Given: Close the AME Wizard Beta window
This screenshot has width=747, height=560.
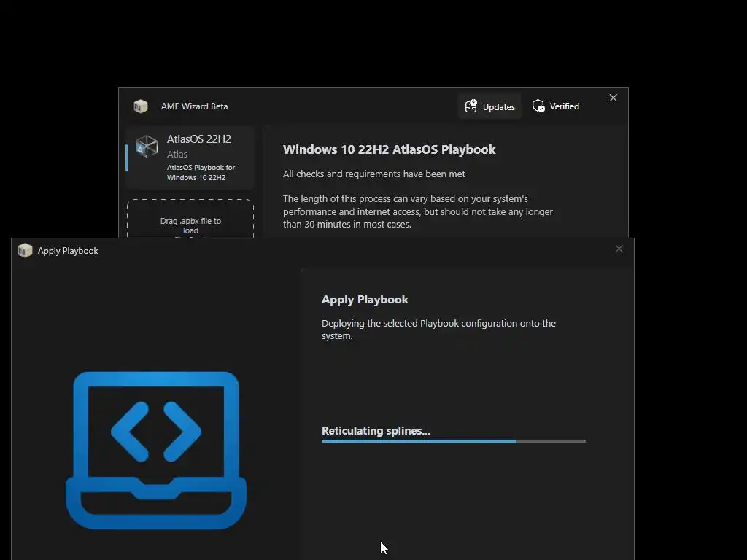Looking at the screenshot, I should [x=613, y=98].
